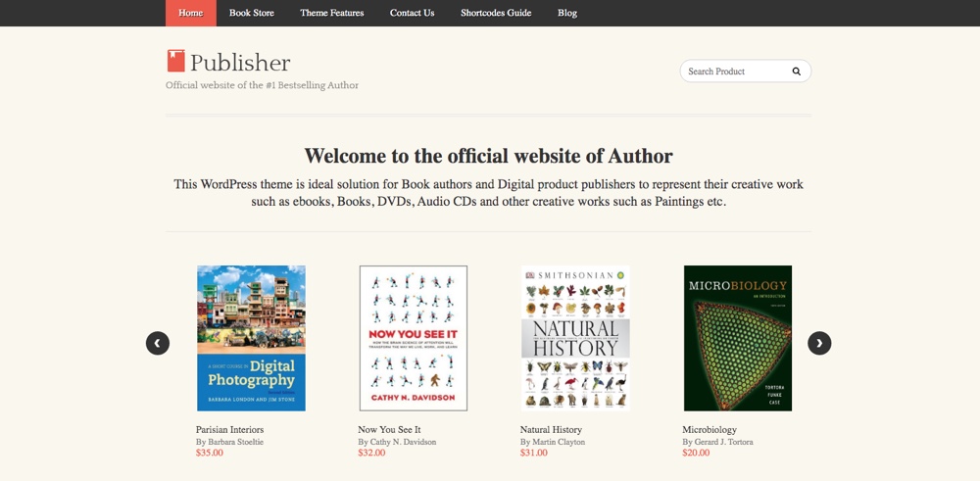Go to previous carousel slide arrow
The height and width of the screenshot is (481, 980).
[x=158, y=343]
